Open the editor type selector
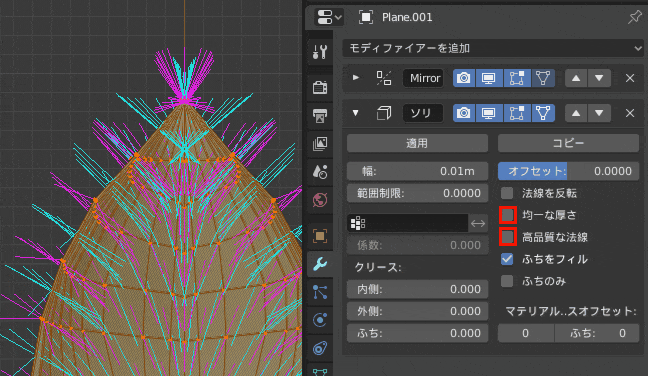Screen dimensions: 648x376 [329, 17]
